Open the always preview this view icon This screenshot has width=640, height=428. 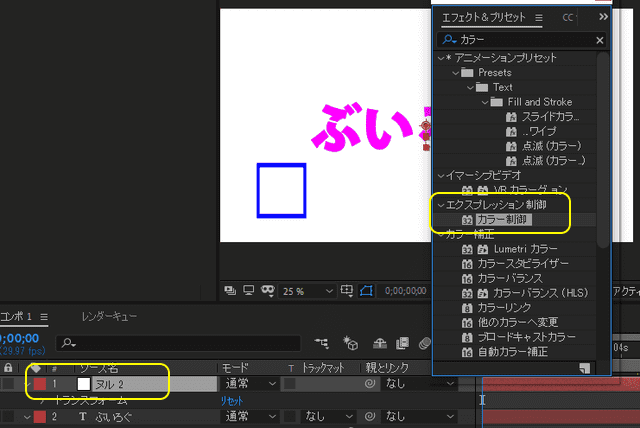230,291
